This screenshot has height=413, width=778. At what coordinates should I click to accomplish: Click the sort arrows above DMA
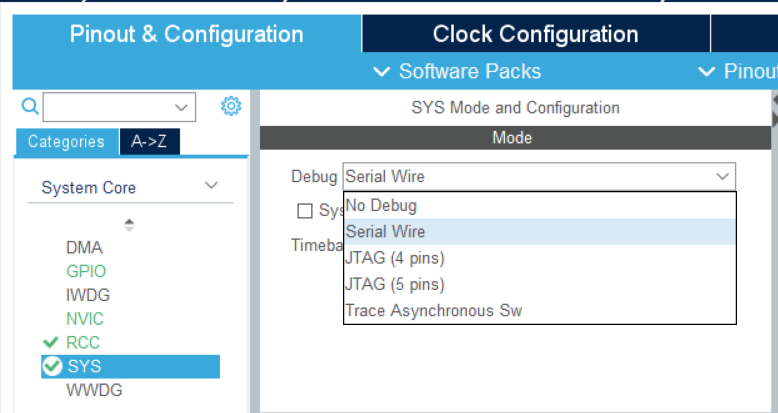(128, 225)
